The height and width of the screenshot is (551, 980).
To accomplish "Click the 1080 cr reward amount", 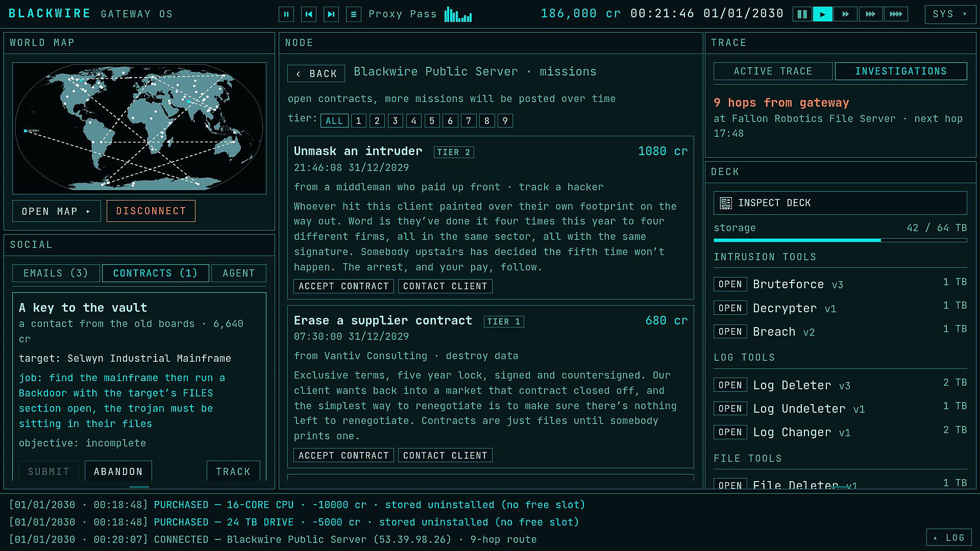I will (x=663, y=152).
